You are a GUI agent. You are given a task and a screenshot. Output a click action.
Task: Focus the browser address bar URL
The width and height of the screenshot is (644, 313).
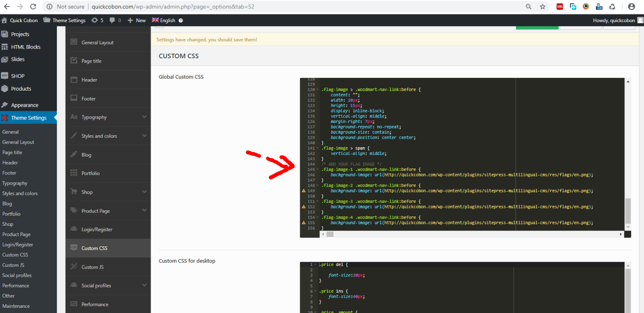[173, 7]
